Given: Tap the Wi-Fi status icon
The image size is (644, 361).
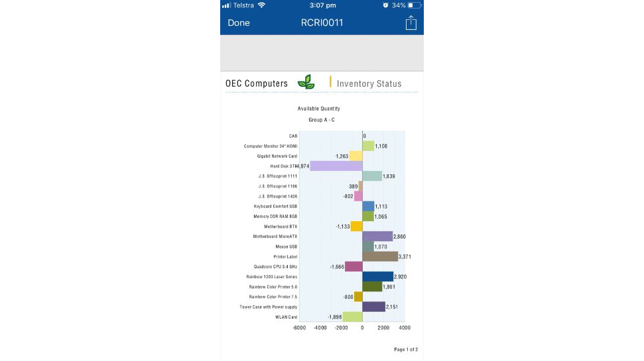Looking at the screenshot, I should point(261,5).
